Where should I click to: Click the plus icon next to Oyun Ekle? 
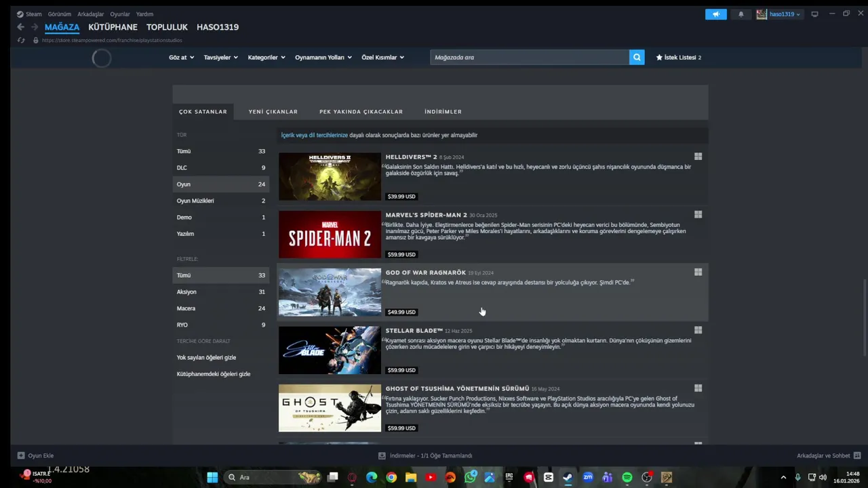(x=21, y=455)
